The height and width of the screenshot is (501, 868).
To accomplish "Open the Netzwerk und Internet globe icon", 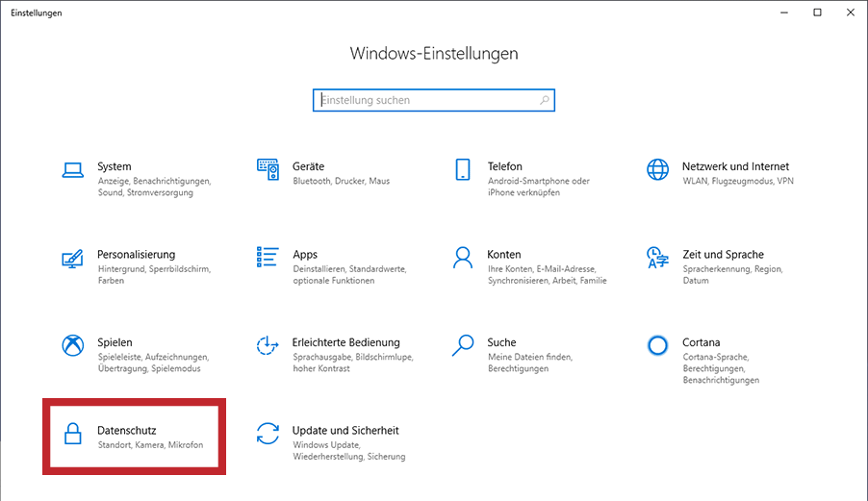I will (x=657, y=169).
